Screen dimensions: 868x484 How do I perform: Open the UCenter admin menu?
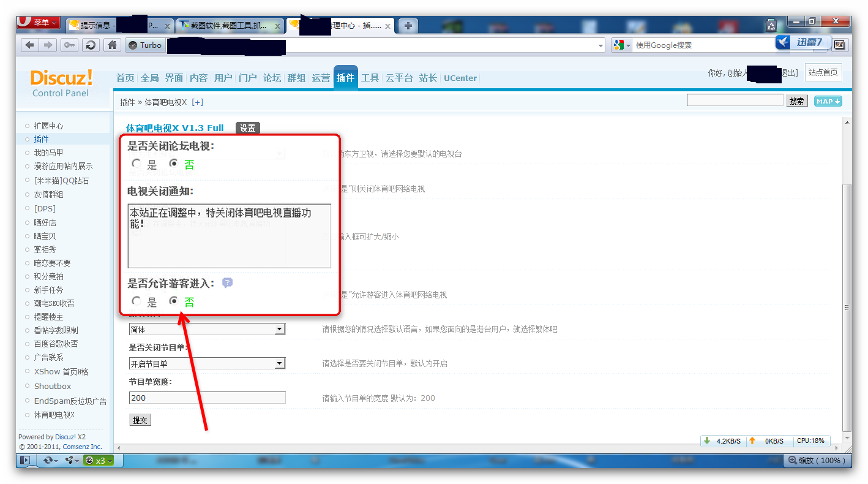click(x=460, y=78)
